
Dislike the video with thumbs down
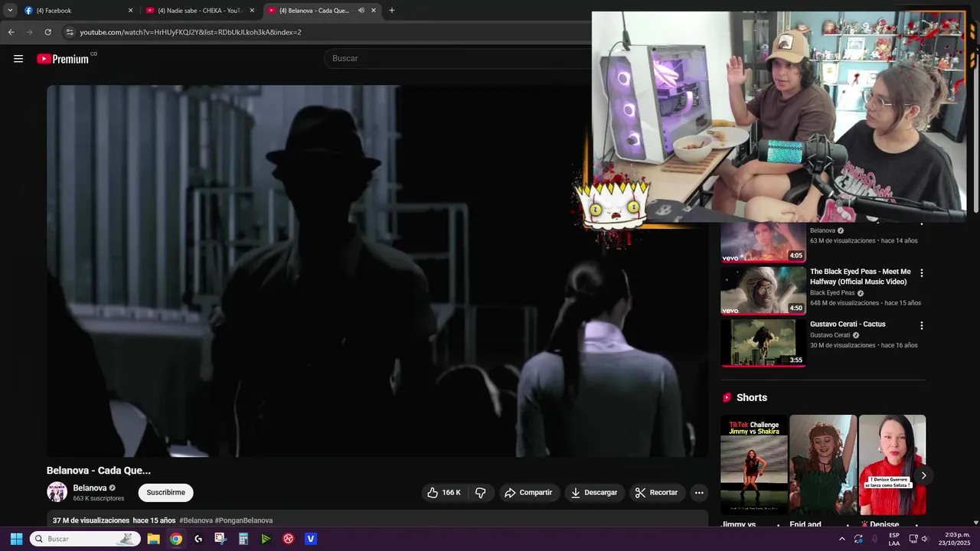coord(481,493)
